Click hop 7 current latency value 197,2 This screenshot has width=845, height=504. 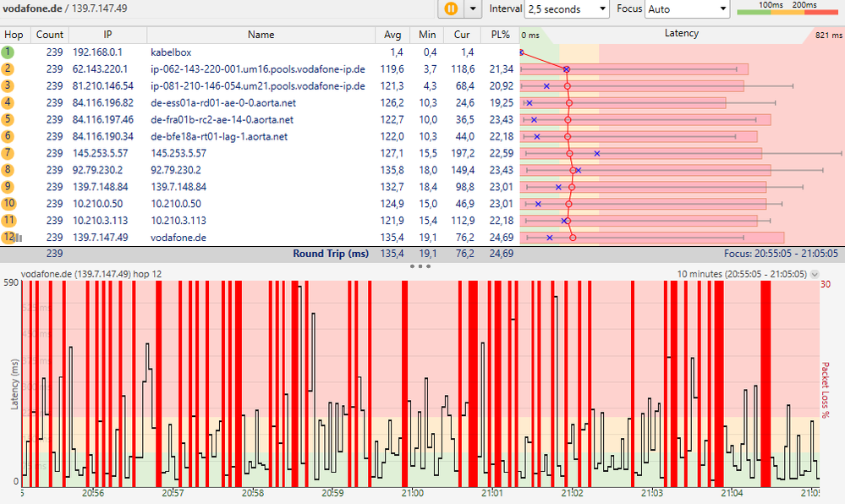[x=463, y=153]
